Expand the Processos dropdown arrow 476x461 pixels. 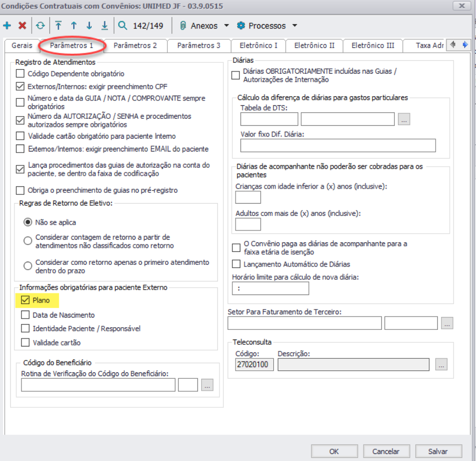tap(295, 25)
